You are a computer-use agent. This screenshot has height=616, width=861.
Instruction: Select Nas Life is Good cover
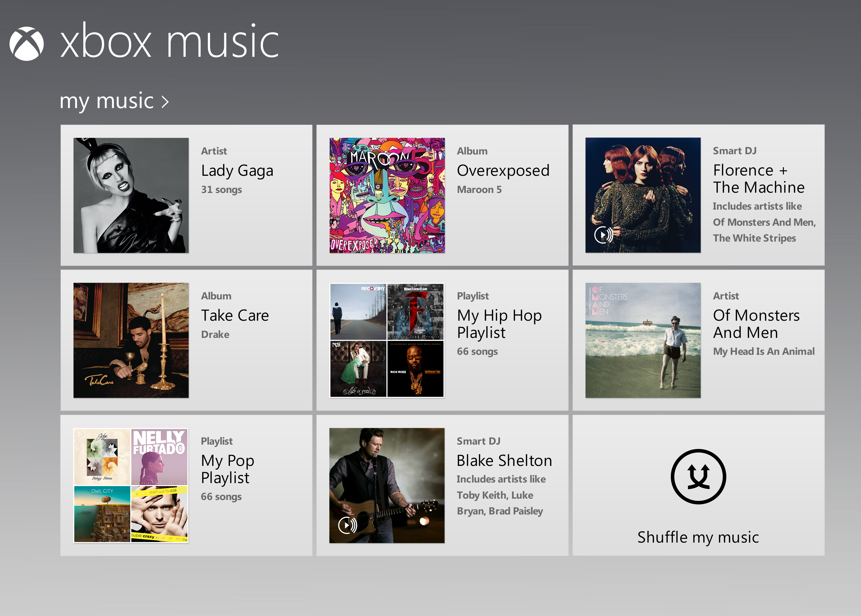(358, 369)
